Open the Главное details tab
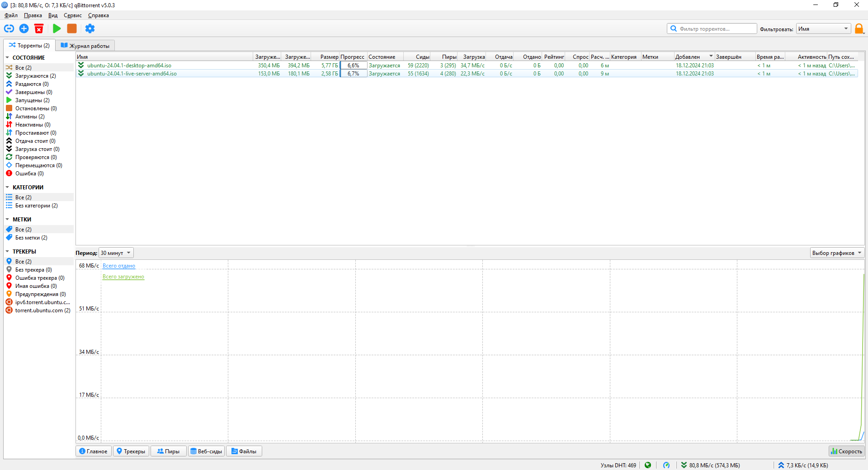868x470 pixels. pos(94,451)
